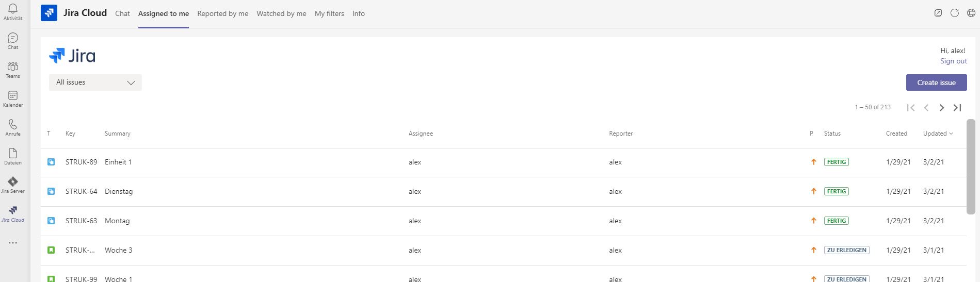Open issue STRUK-89

(81, 162)
